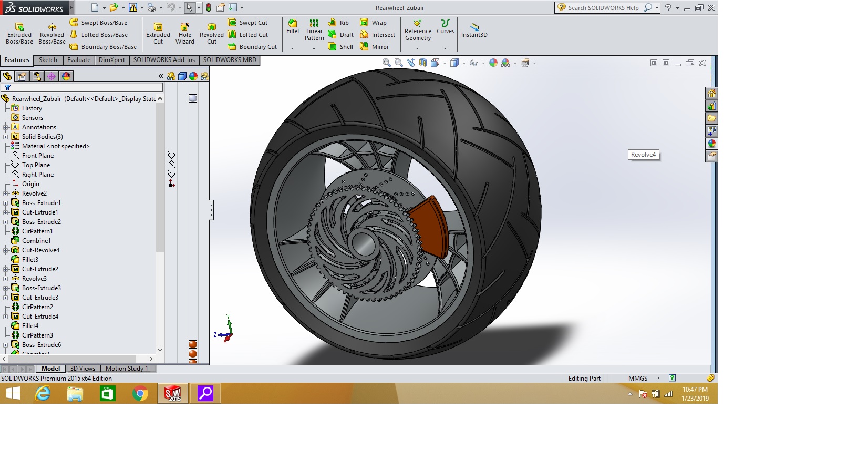Screen dimensions: 868x449
Task: Click the Mirror feature button
Action: [375, 47]
